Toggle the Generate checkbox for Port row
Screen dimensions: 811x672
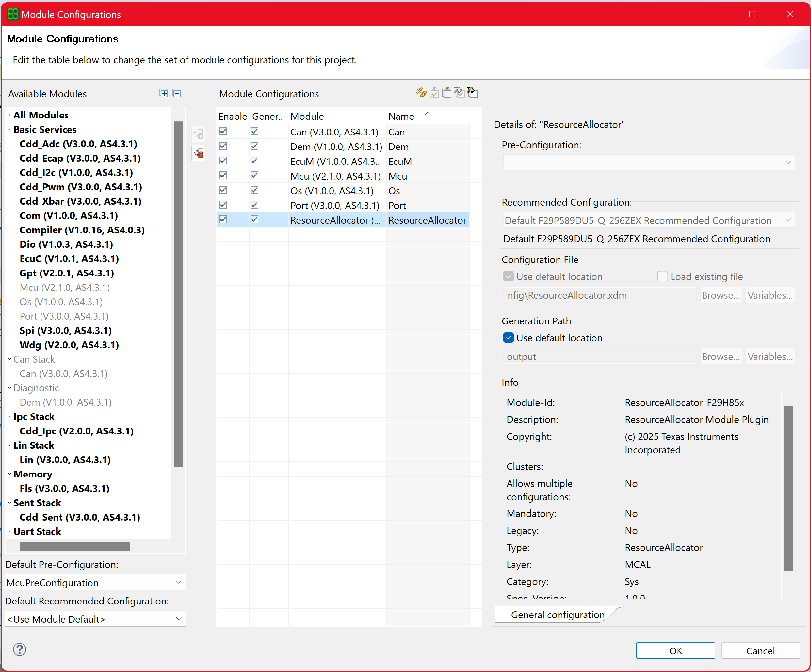pos(254,205)
